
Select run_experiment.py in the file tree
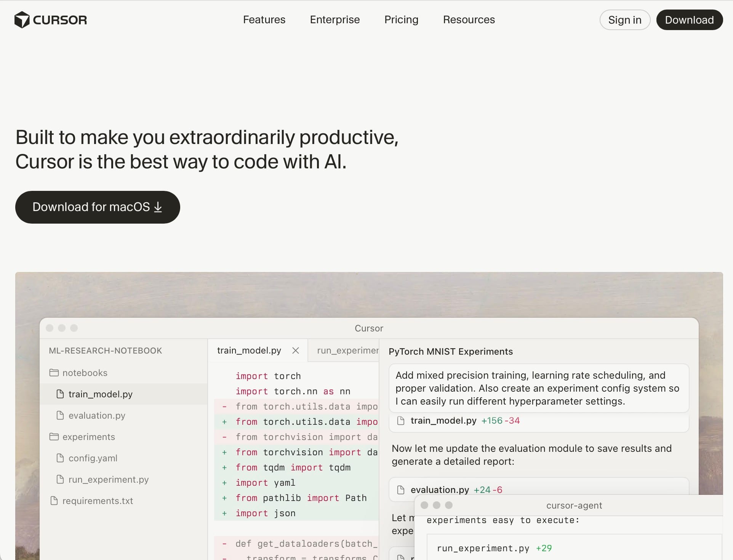click(x=108, y=479)
